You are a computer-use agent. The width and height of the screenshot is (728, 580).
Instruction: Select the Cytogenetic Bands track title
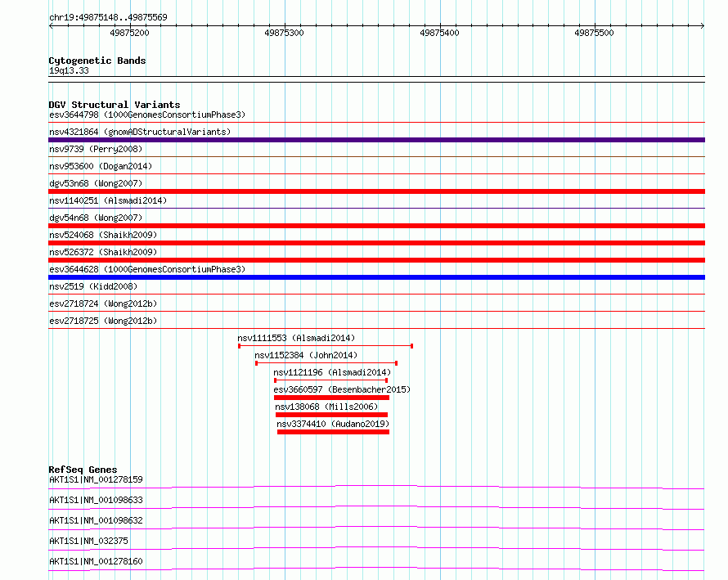[97, 61]
